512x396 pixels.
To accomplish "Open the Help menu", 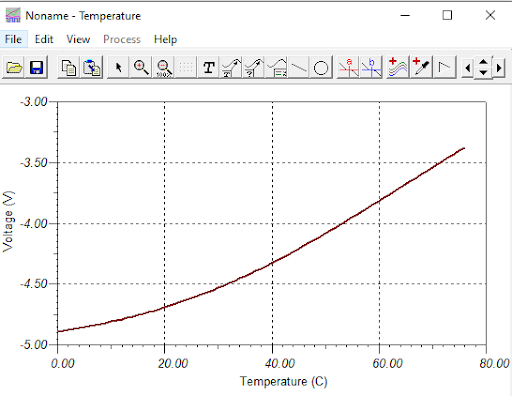I will click(x=165, y=39).
